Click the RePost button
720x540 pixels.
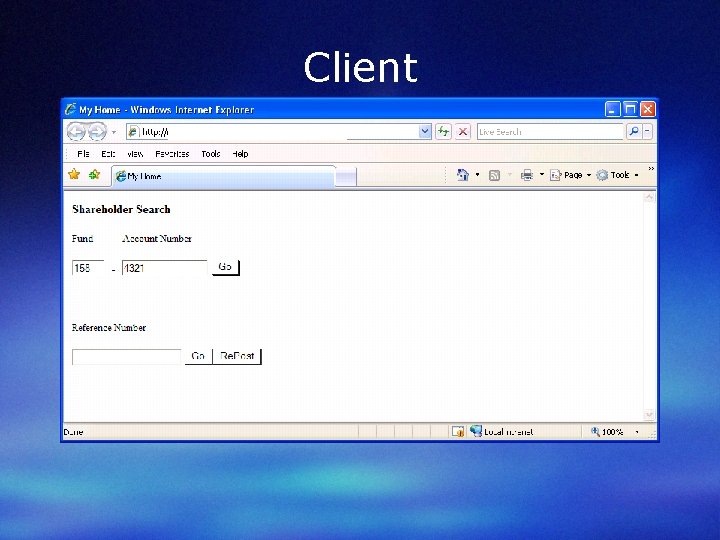(x=237, y=356)
